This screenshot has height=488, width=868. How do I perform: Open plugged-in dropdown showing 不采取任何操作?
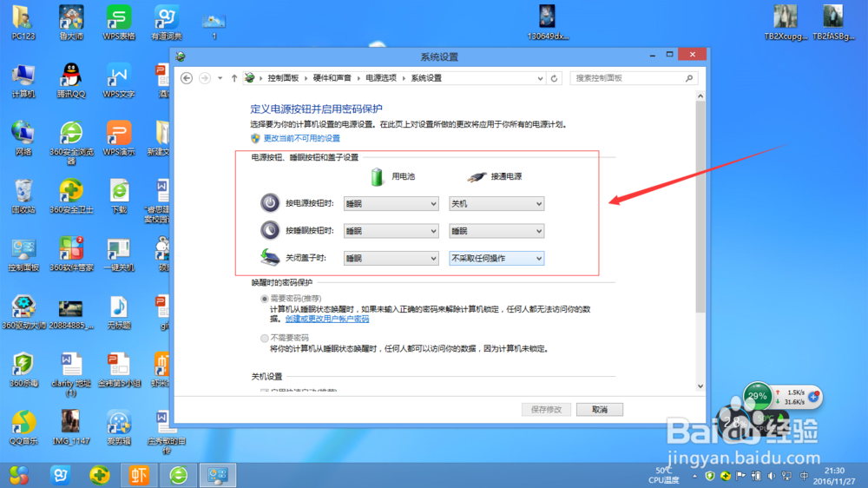[496, 258]
